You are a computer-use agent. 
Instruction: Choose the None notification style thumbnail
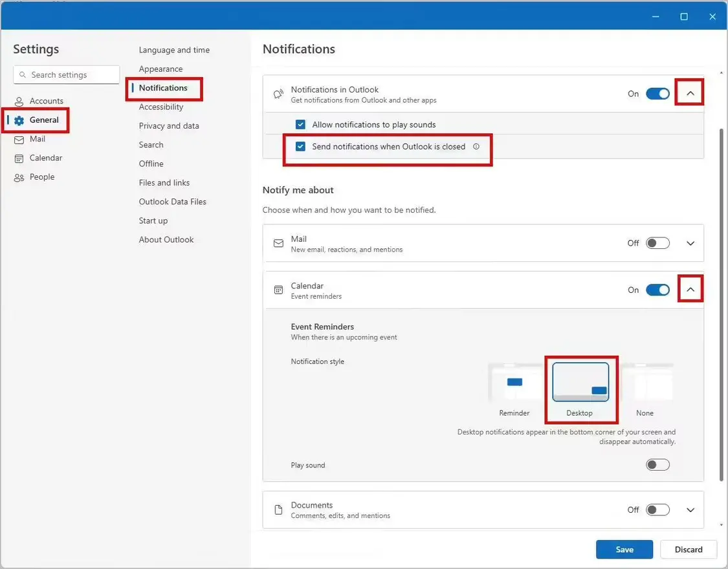[646, 383]
